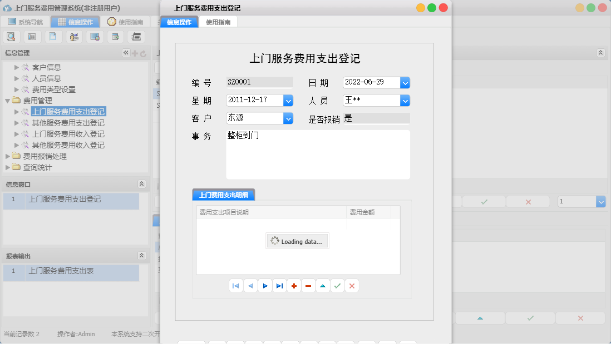This screenshot has height=364, width=611.
Task: Collapse the 信息管理 sidebar panel
Action: pos(126,52)
